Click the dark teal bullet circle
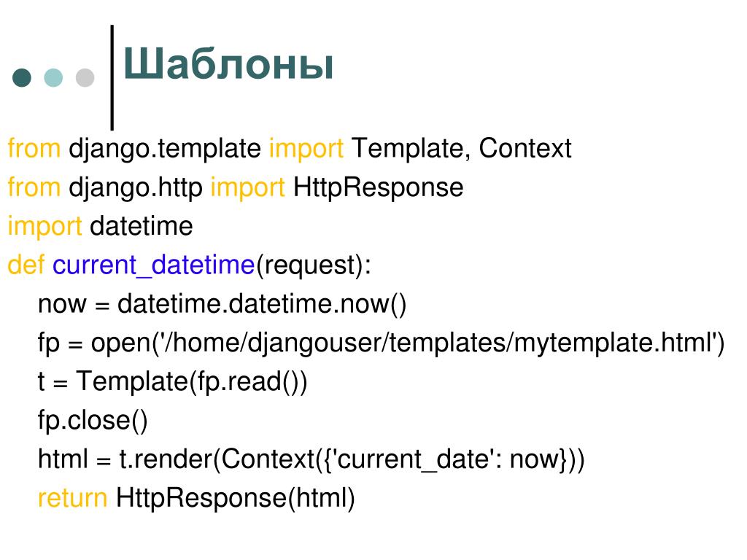This screenshot has height=560, width=747. (22, 77)
